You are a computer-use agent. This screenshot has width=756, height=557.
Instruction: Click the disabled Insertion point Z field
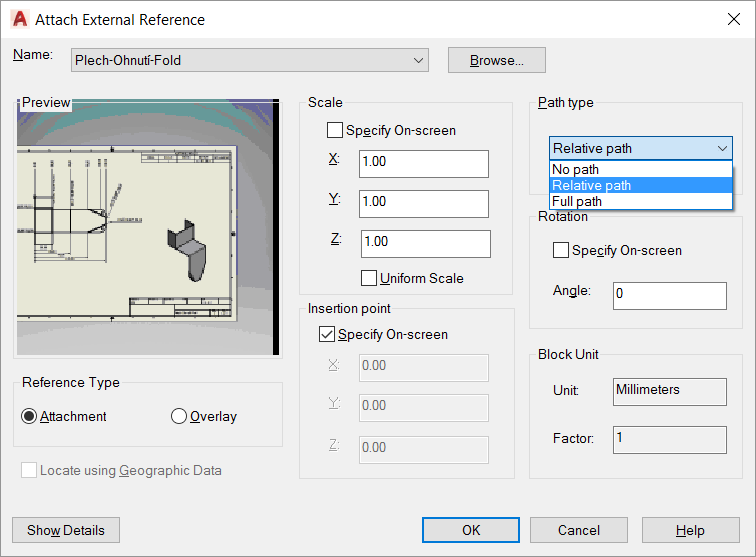[424, 450]
